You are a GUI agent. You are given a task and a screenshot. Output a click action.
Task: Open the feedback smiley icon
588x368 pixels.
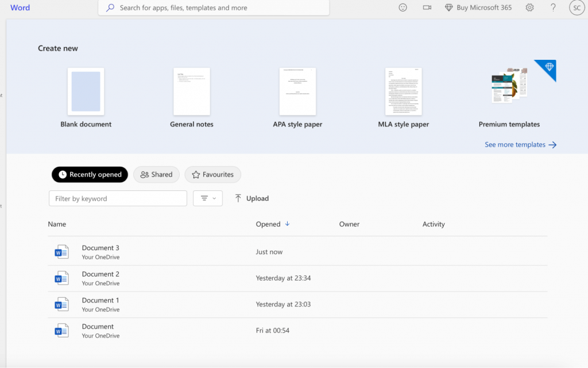(403, 7)
